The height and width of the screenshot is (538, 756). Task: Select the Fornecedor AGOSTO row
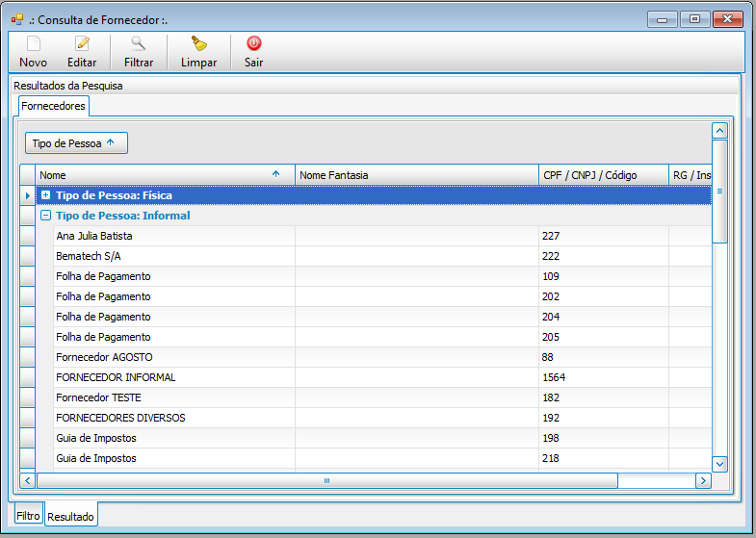pyautogui.click(x=382, y=357)
